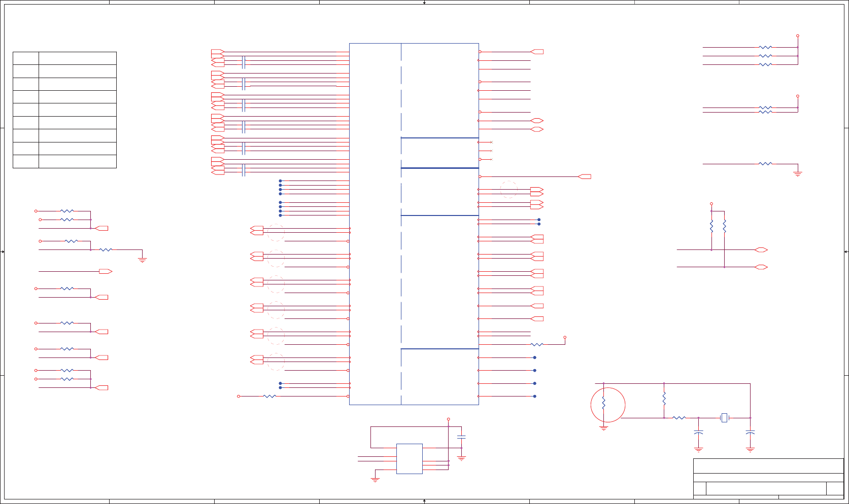
Task: Select the decoupling capacitor beside the small IC
Action: pos(461,437)
